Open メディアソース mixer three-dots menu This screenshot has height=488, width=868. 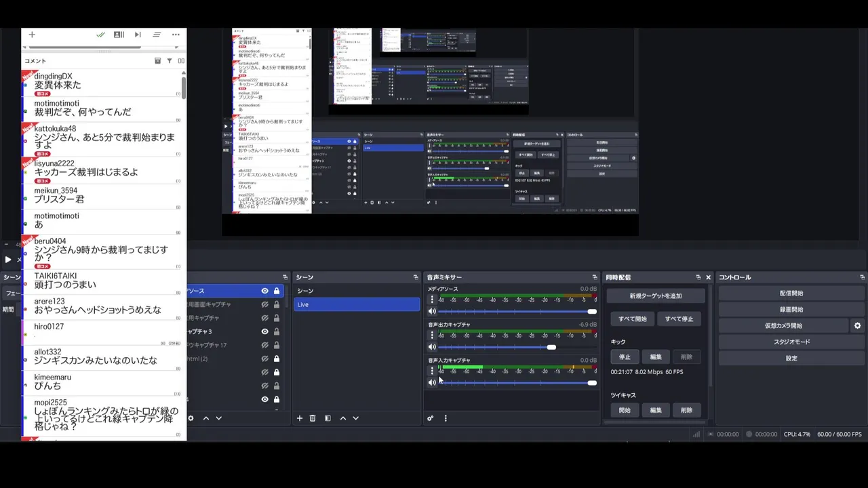coord(432,299)
